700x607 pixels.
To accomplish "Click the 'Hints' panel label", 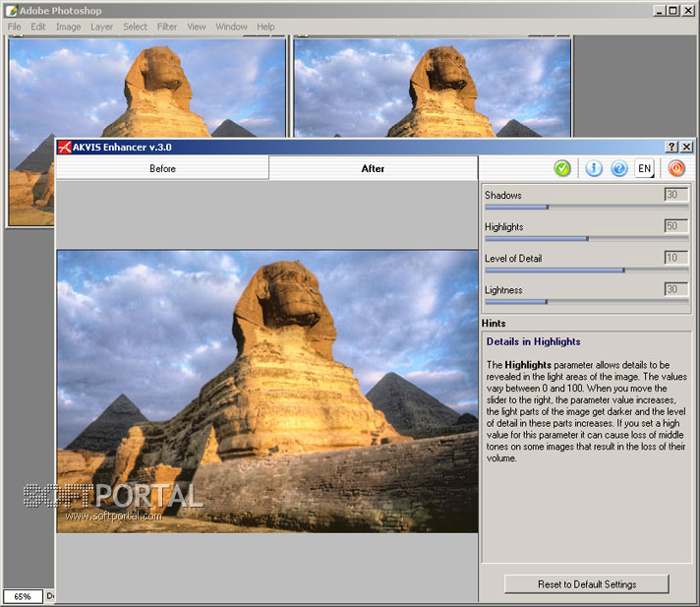I will pos(494,324).
